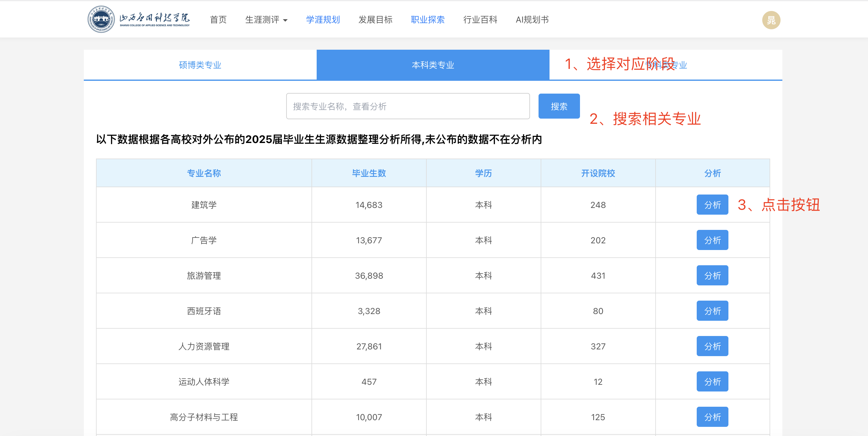
Task: Click the blue 搜索 button
Action: click(559, 106)
